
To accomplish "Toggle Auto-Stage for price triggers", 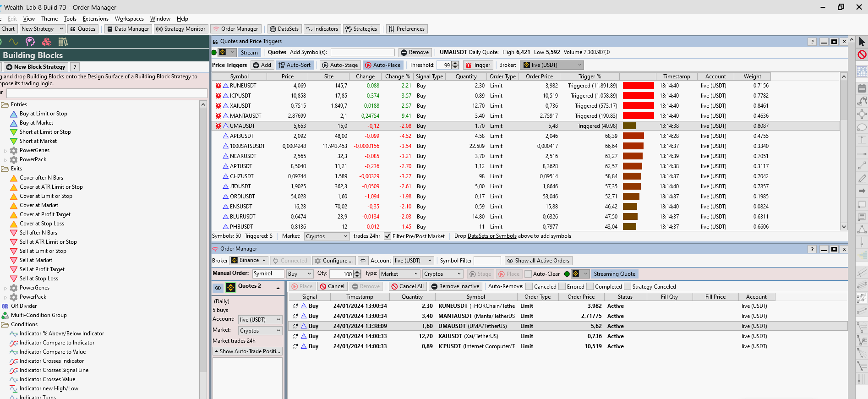I will [x=340, y=65].
